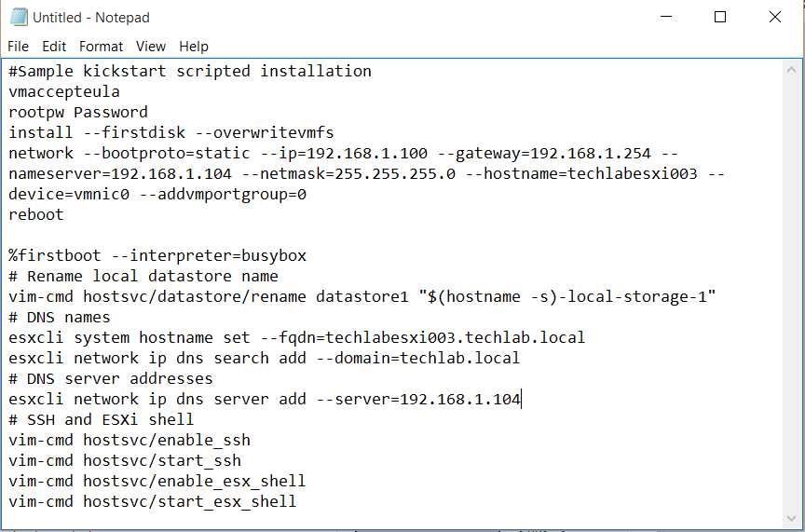Place cursor in the reboot line
The width and height of the screenshot is (805, 532).
[x=36, y=214]
